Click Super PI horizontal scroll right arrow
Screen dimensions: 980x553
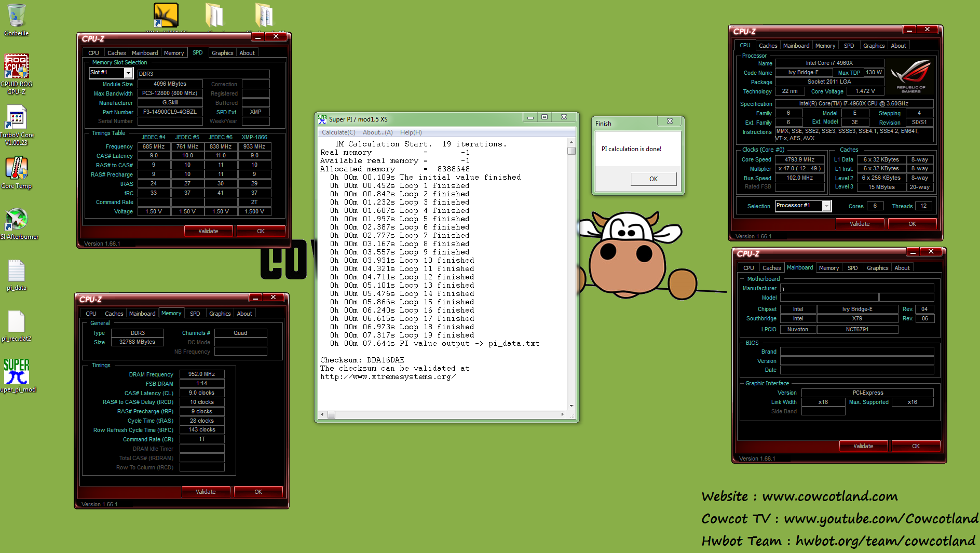[x=563, y=415]
